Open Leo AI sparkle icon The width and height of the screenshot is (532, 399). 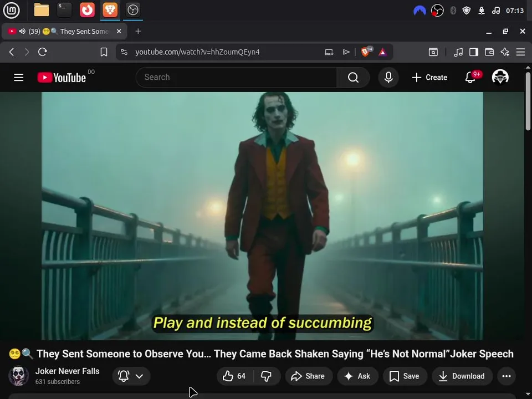point(505,52)
